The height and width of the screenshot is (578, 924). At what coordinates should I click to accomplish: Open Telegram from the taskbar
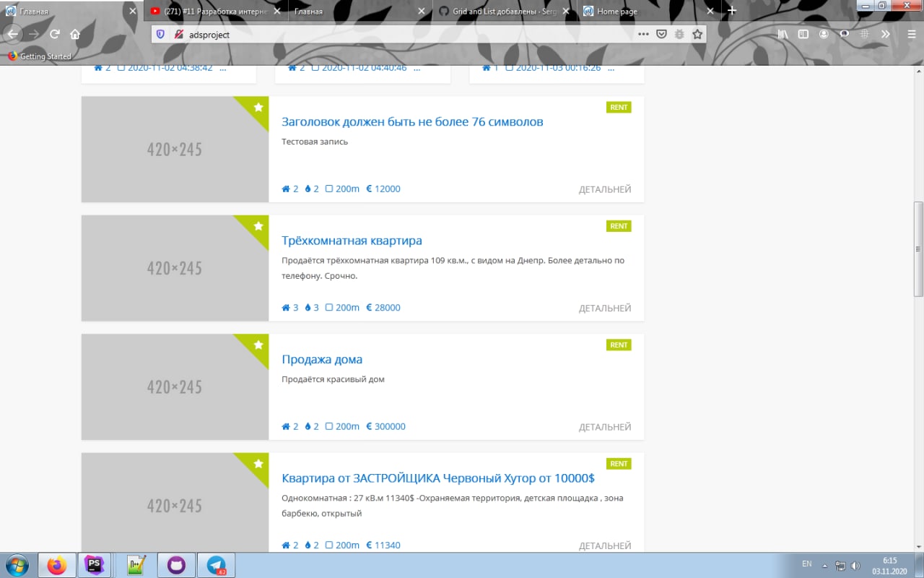[217, 565]
